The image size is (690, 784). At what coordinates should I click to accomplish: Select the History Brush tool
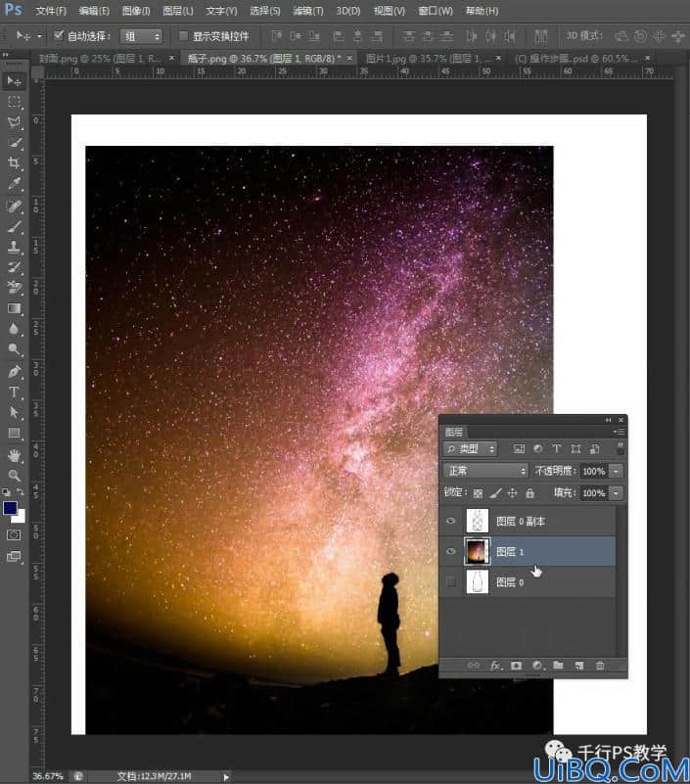coord(14,267)
